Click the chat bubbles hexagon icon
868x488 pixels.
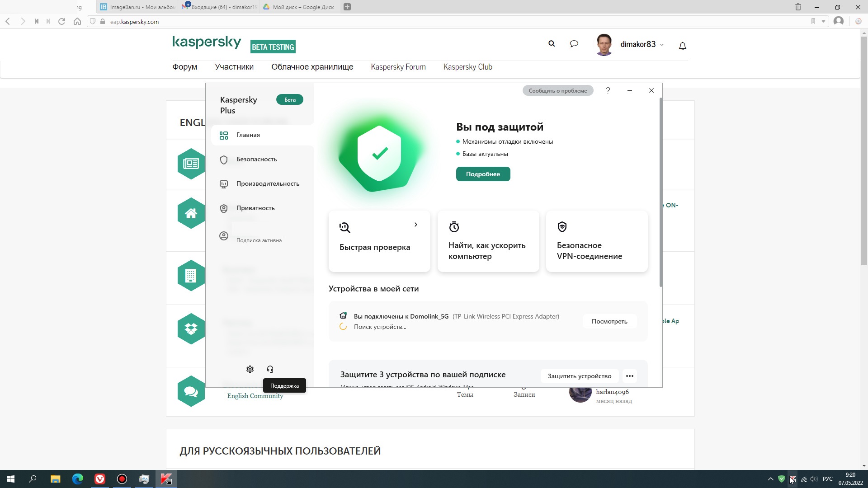191,391
